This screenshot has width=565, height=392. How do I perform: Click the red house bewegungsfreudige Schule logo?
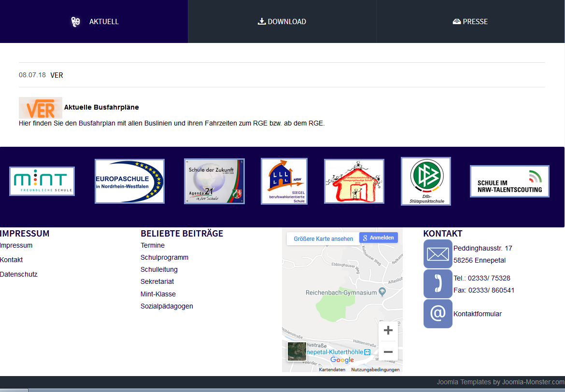click(354, 181)
